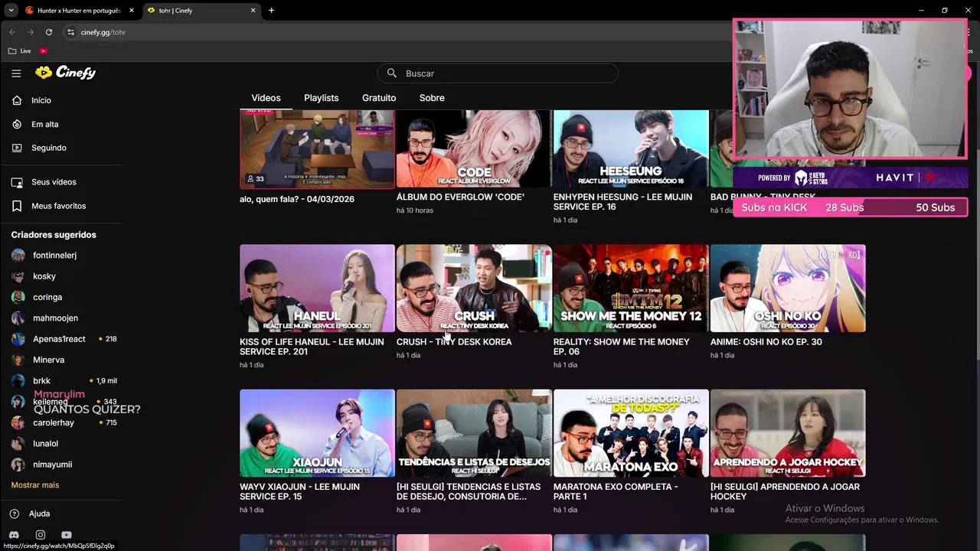This screenshot has height=551, width=980.
Task: Click fontinnelerj avatar in suggested creators
Action: point(18,256)
